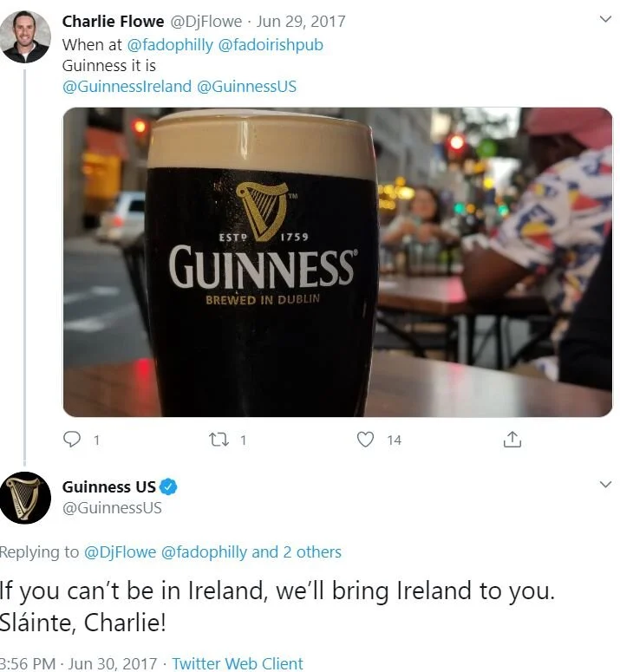Click the reply speech bubble icon
The width and height of the screenshot is (620, 672).
pos(72,440)
